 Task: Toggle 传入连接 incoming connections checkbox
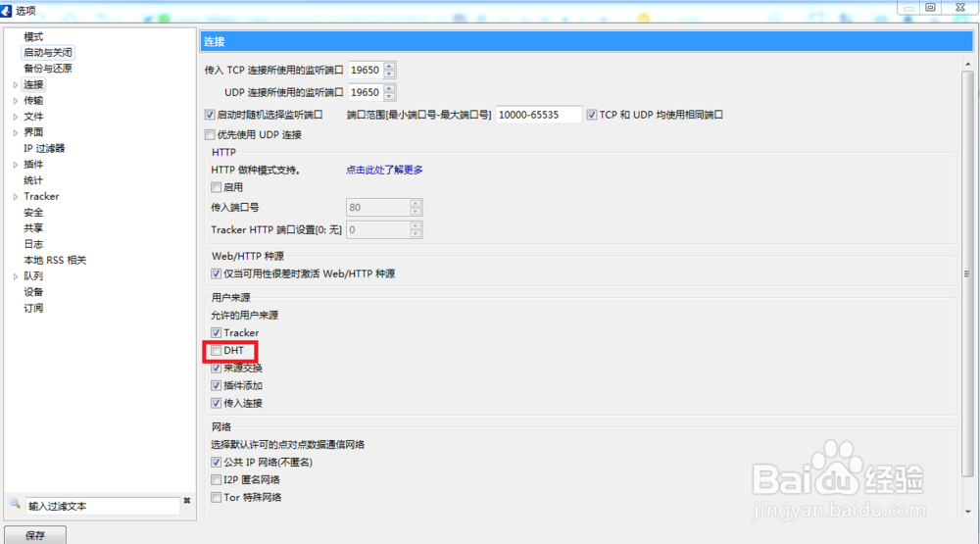[x=217, y=403]
